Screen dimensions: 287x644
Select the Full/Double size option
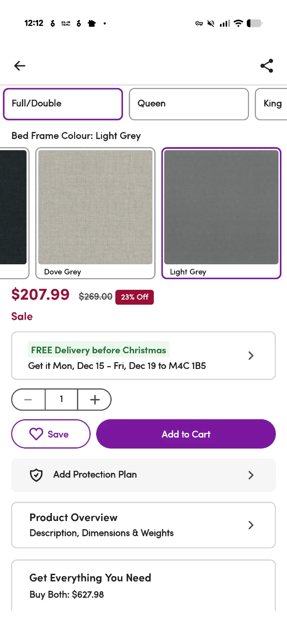pos(63,104)
